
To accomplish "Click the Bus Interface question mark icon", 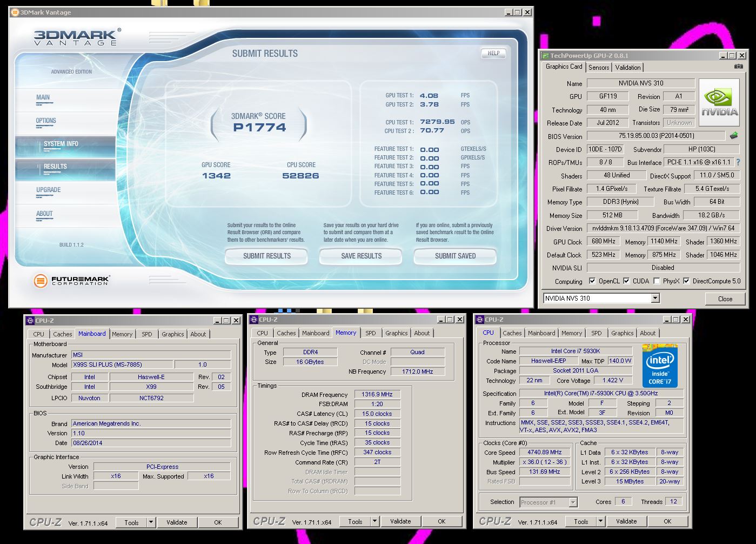I will coord(738,162).
